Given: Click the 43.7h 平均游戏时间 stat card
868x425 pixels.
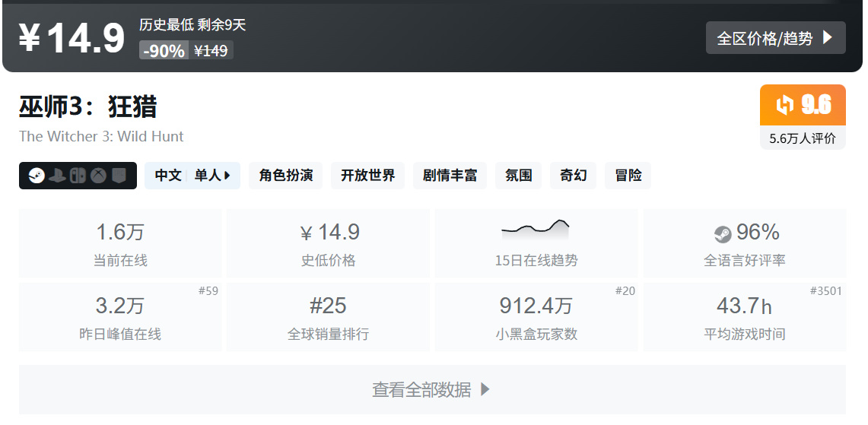Looking at the screenshot, I should coord(745,316).
